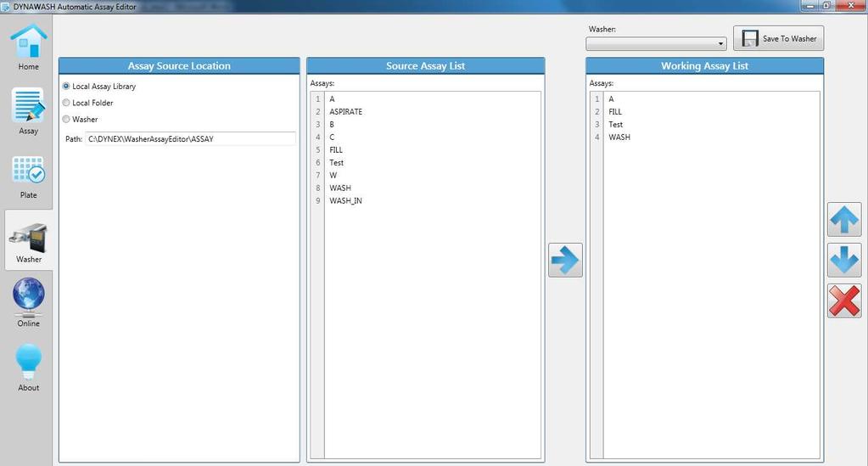Select assay C in Source Assay List
868x466 pixels.
pyautogui.click(x=433, y=137)
